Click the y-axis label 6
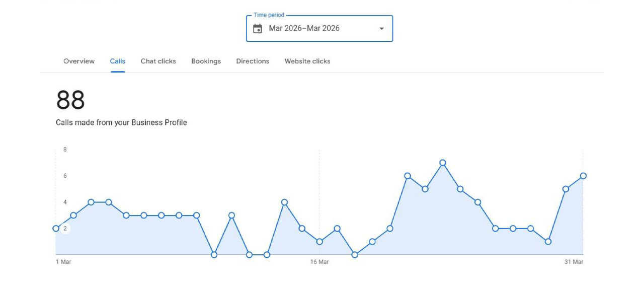644x288 pixels. (65, 176)
